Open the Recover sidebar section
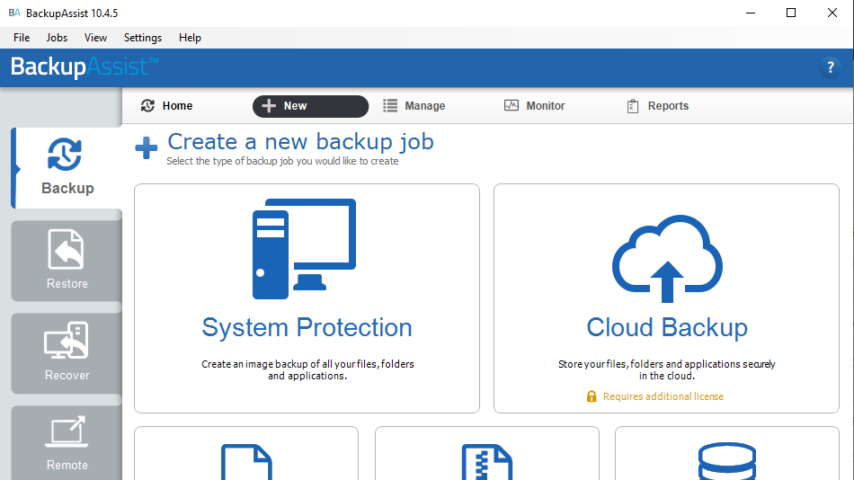 pyautogui.click(x=66, y=353)
